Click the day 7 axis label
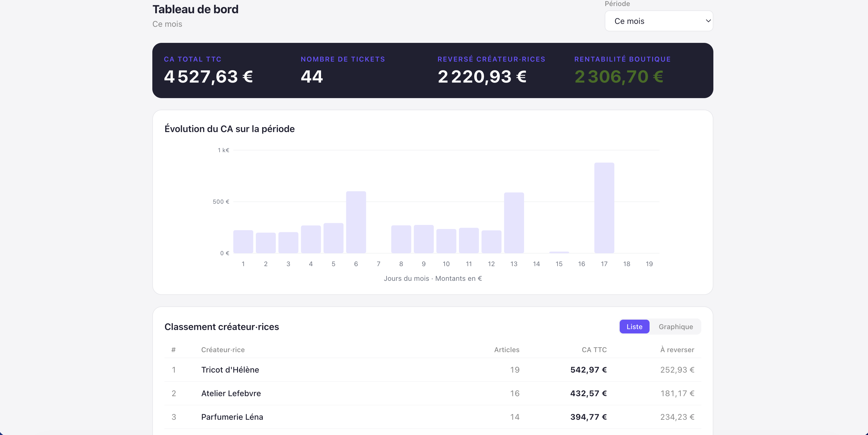Screen dimensions: 868x435 tap(379, 264)
